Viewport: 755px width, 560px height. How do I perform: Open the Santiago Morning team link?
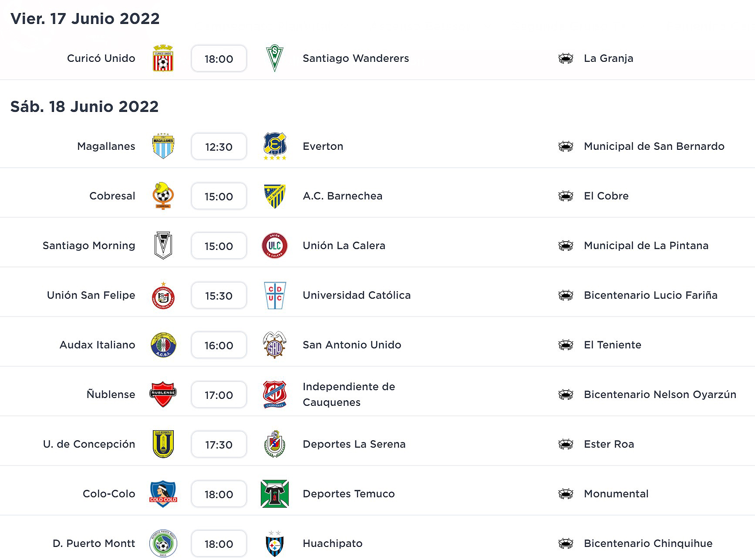coord(89,246)
